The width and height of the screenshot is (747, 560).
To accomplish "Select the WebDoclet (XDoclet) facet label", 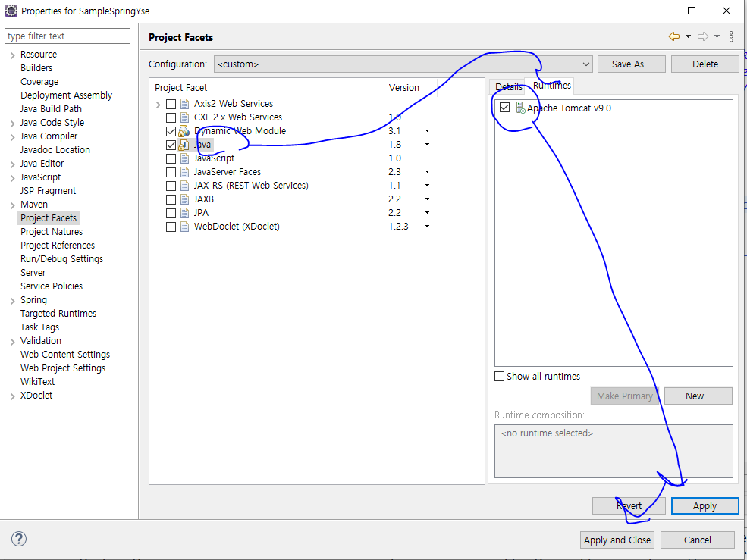I will (x=237, y=227).
